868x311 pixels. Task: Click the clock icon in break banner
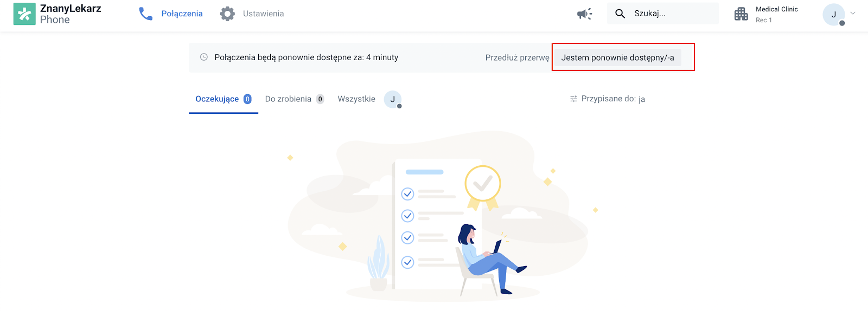coord(204,57)
